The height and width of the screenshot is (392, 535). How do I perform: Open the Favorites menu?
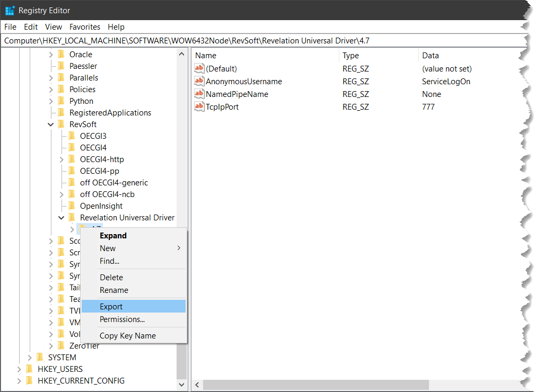tap(85, 27)
